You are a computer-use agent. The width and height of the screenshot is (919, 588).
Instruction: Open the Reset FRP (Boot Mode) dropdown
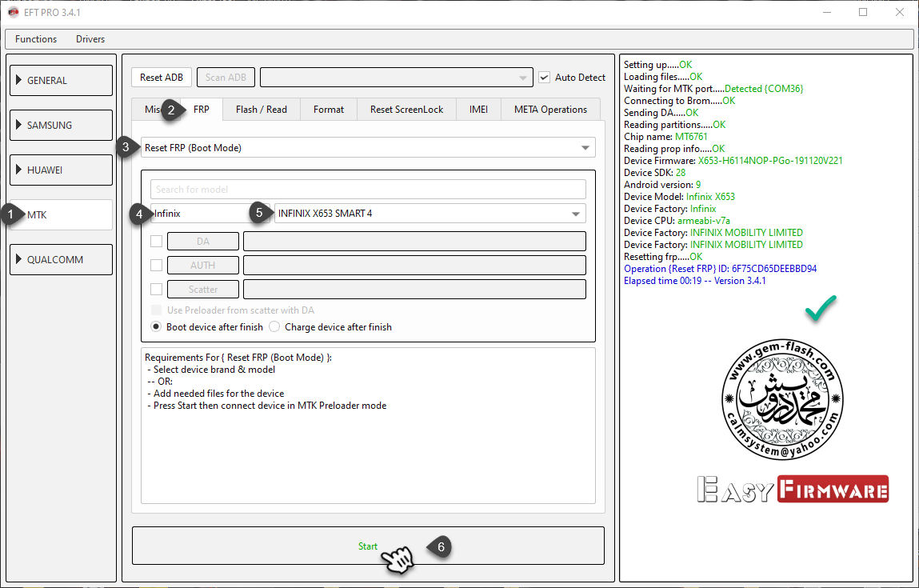click(368, 148)
